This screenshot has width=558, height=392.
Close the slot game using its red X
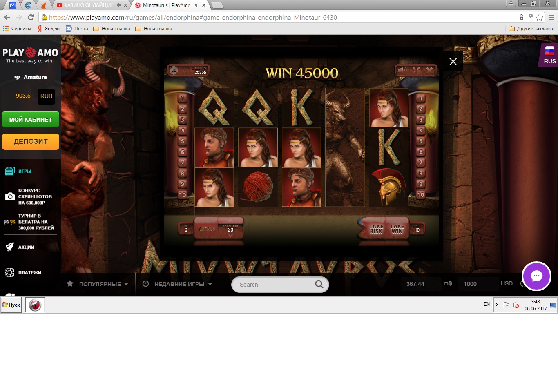429,70
